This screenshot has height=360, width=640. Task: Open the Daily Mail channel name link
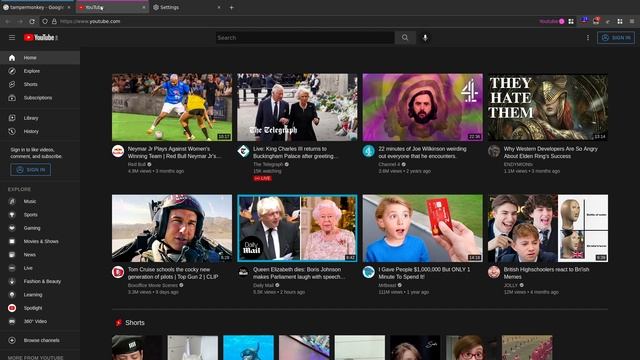(x=263, y=285)
